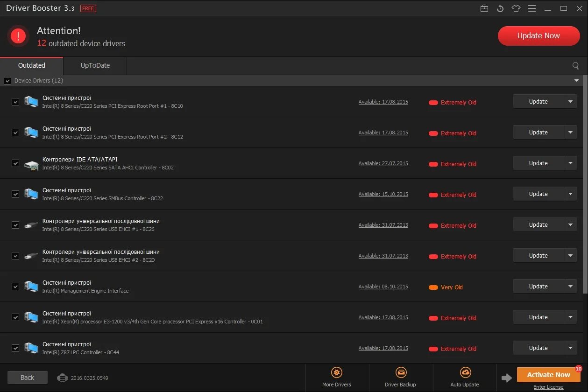
Task: Click the notification badge showing 10
Action: coord(578,369)
